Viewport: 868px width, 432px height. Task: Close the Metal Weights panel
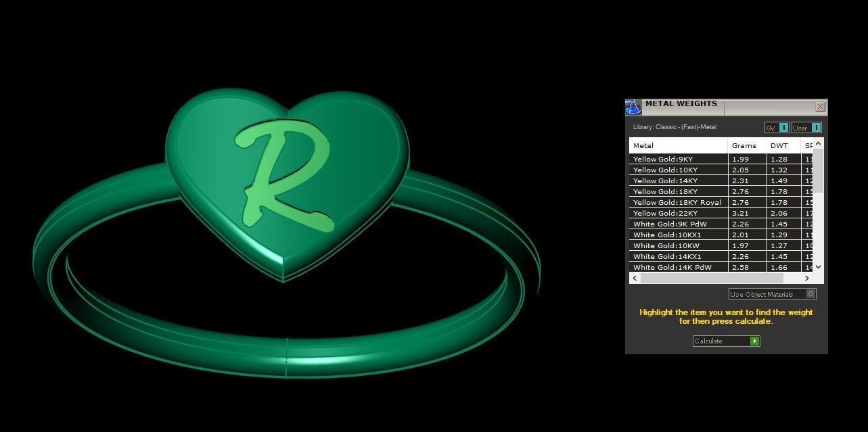(820, 107)
